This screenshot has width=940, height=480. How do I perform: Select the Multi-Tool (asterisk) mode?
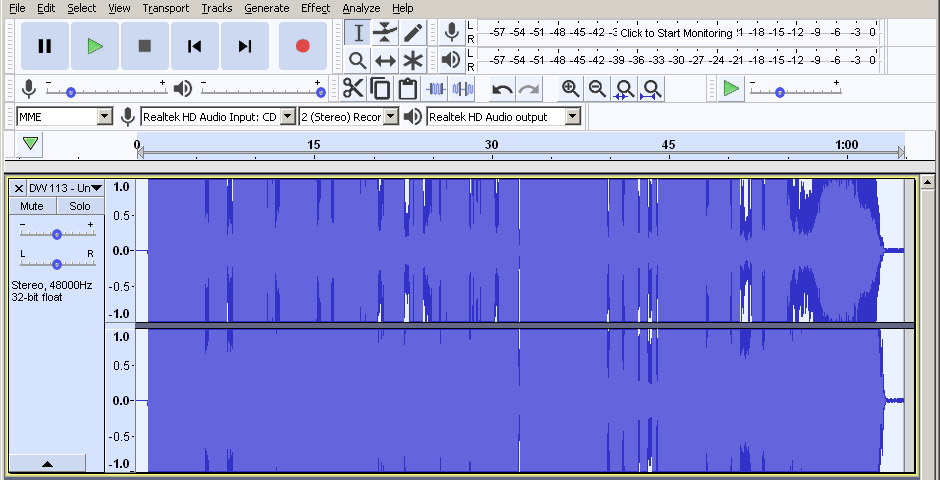click(x=412, y=60)
